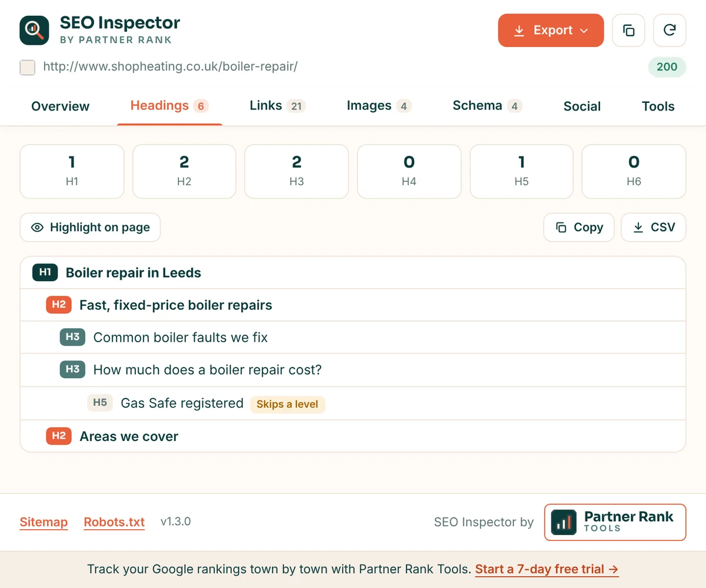Click the copy icon next to Export

coord(628,31)
